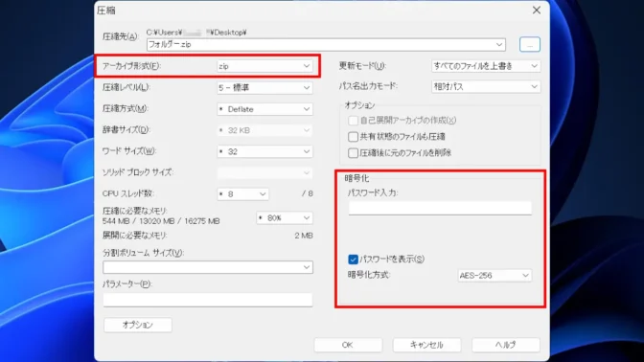Click the パスワード入力 text field
Viewport: 644px width, 362px height.
440,208
